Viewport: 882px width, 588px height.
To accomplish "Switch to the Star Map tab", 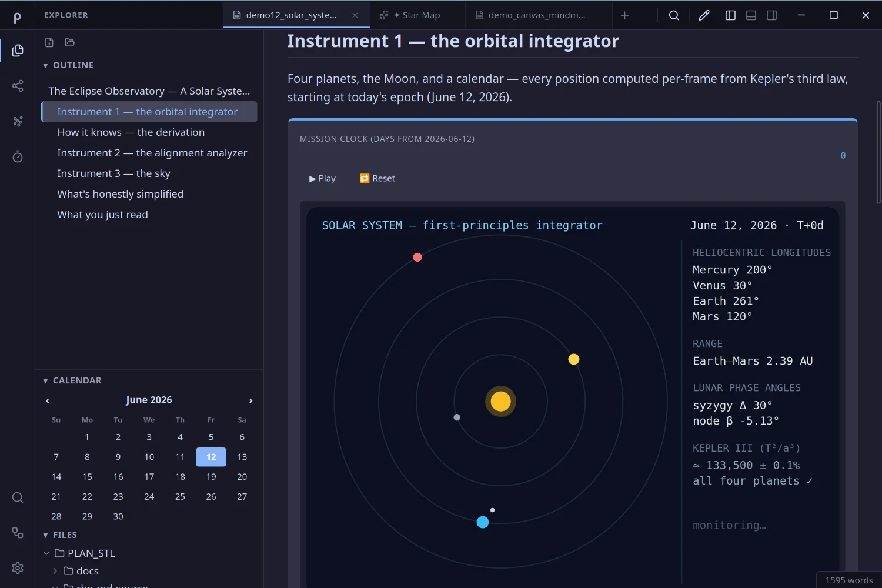I will 417,15.
